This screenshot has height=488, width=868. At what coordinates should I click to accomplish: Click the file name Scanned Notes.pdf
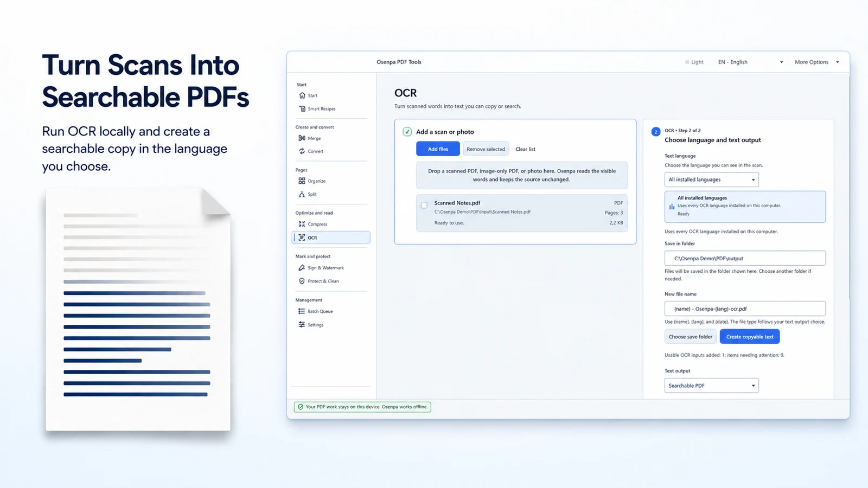[x=457, y=203]
